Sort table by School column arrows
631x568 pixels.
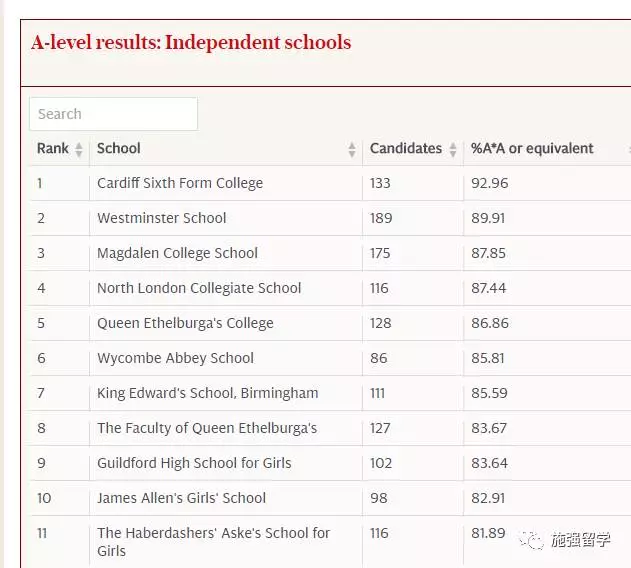point(352,150)
